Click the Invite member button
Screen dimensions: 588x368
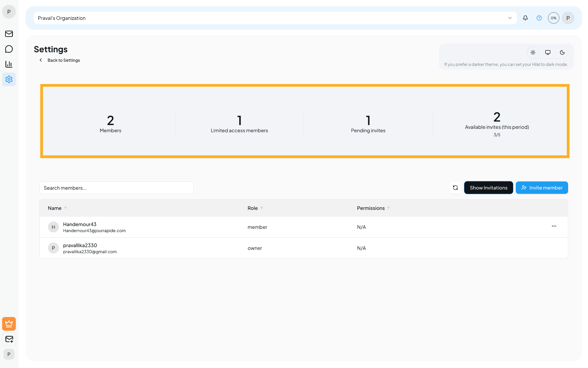pos(542,188)
